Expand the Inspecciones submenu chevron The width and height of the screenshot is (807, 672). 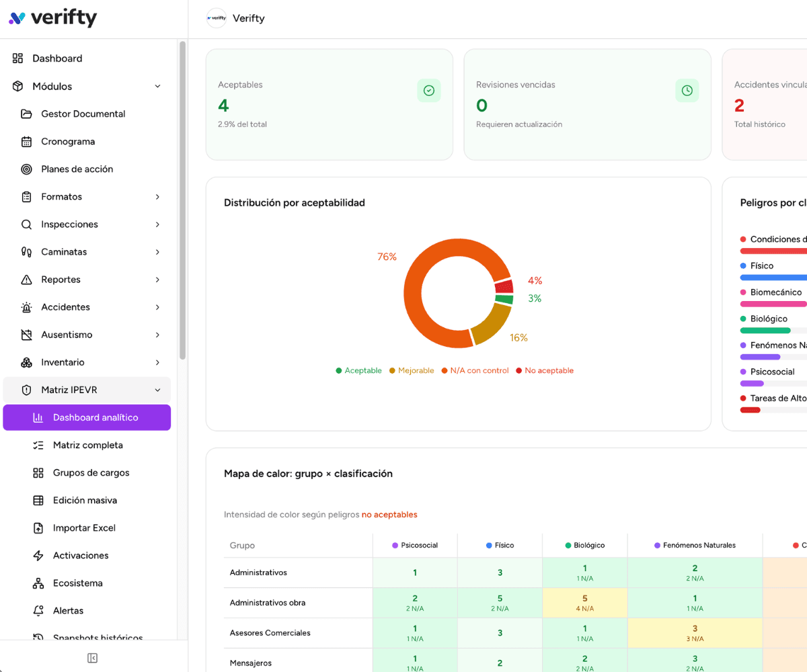[157, 224]
